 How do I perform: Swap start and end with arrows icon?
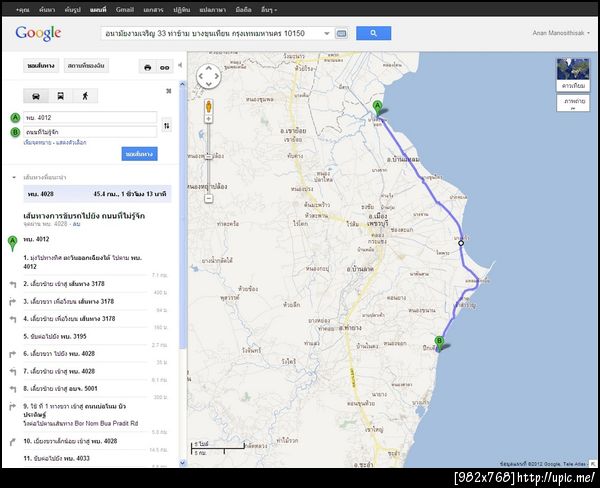166,126
